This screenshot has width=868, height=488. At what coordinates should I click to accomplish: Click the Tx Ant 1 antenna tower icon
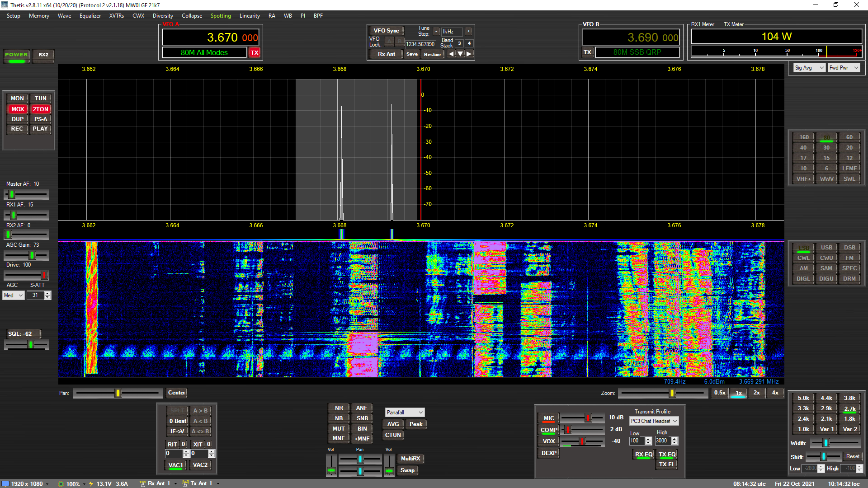(185, 483)
